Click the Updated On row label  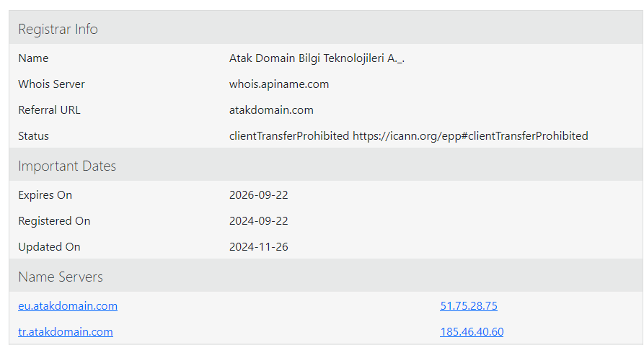[49, 247]
